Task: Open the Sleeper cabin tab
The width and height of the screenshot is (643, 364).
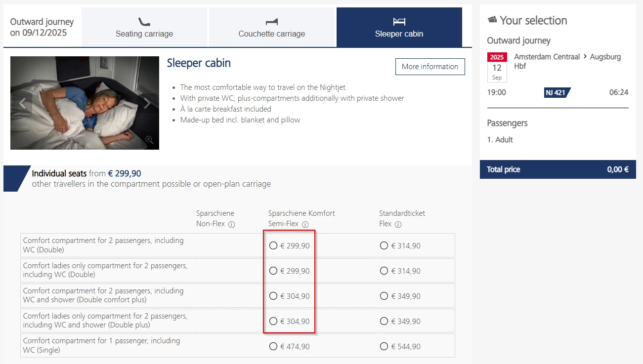Action: tap(399, 28)
